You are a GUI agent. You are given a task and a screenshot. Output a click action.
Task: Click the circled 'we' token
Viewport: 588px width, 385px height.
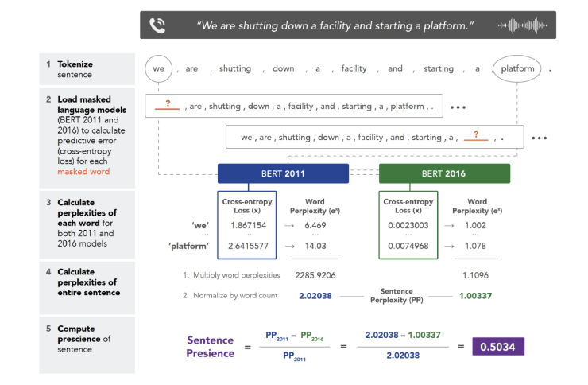click(159, 68)
